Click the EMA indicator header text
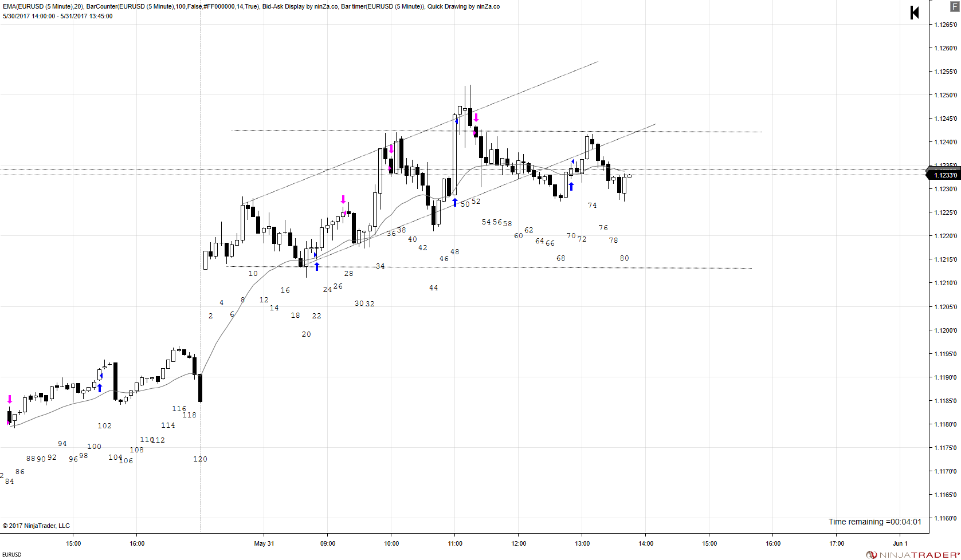This screenshot has width=961, height=560. pos(44,7)
